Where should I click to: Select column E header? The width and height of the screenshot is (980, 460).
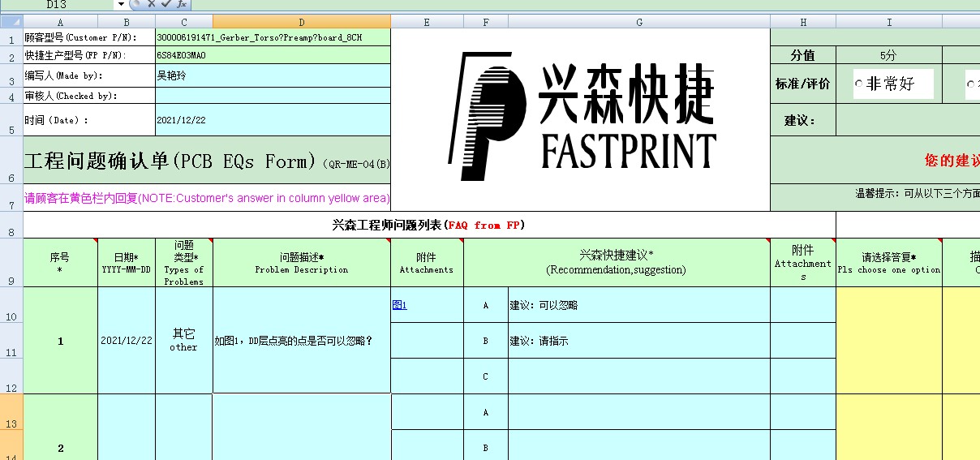point(427,22)
